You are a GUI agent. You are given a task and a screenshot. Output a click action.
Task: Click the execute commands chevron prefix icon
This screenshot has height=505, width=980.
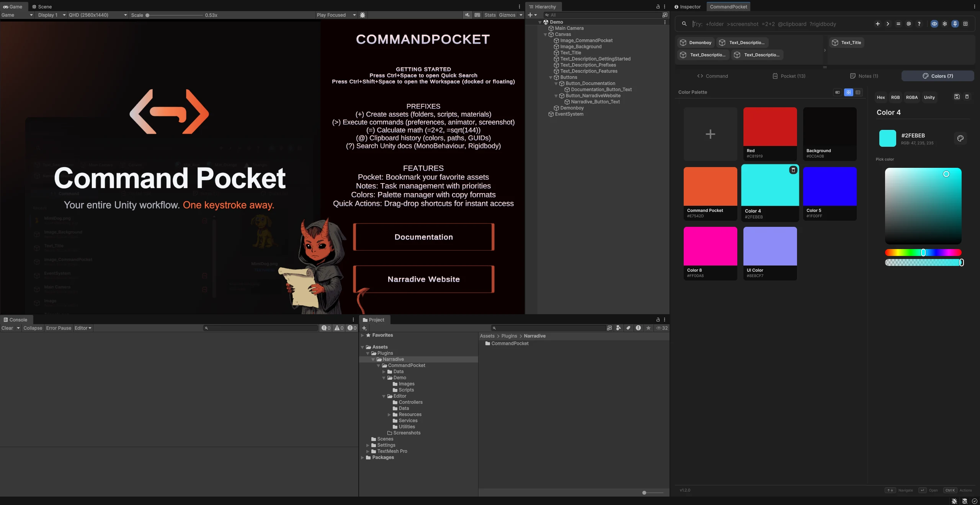click(888, 24)
